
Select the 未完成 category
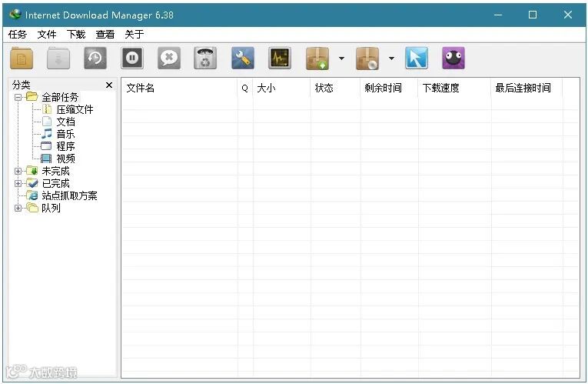(x=55, y=171)
